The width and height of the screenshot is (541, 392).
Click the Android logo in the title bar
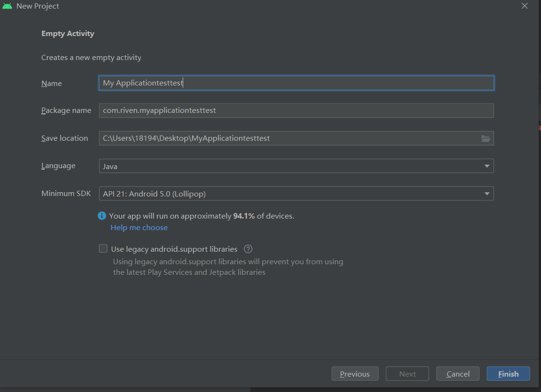point(7,6)
